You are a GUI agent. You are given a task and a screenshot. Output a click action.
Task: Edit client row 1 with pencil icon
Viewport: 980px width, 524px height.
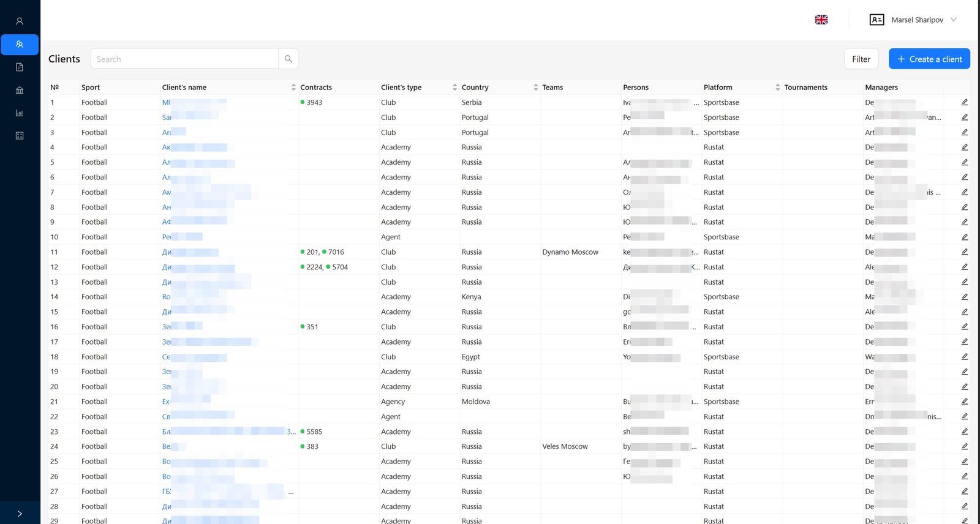click(965, 102)
